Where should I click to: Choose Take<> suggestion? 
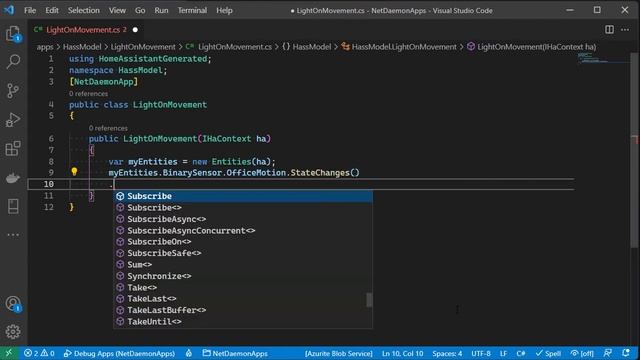click(243, 287)
